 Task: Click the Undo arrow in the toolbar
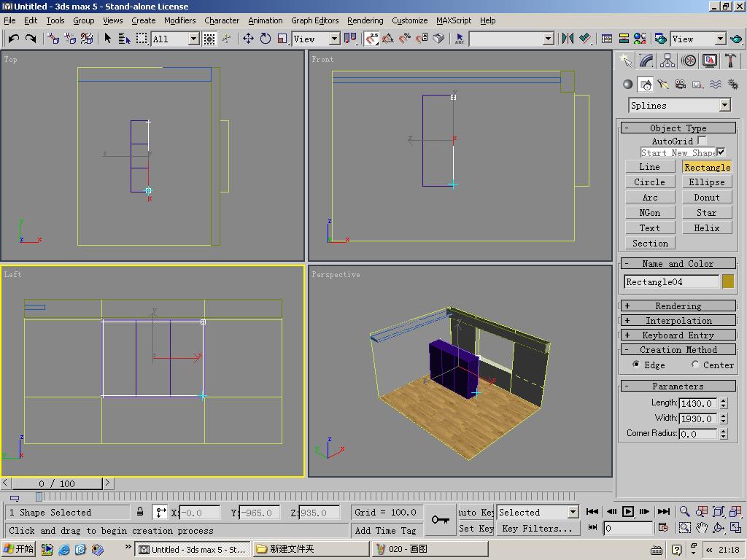coord(13,39)
